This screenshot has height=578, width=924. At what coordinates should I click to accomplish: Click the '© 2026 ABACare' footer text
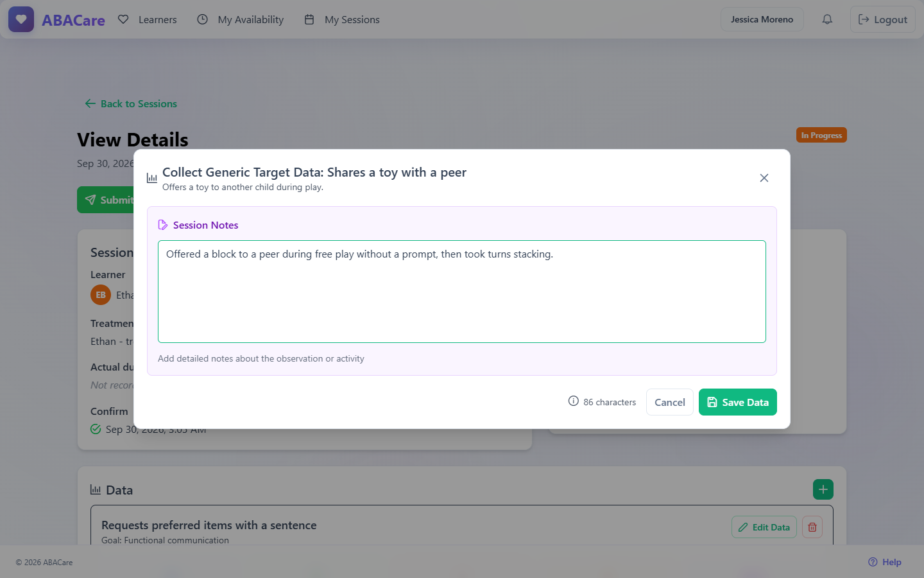pyautogui.click(x=44, y=562)
